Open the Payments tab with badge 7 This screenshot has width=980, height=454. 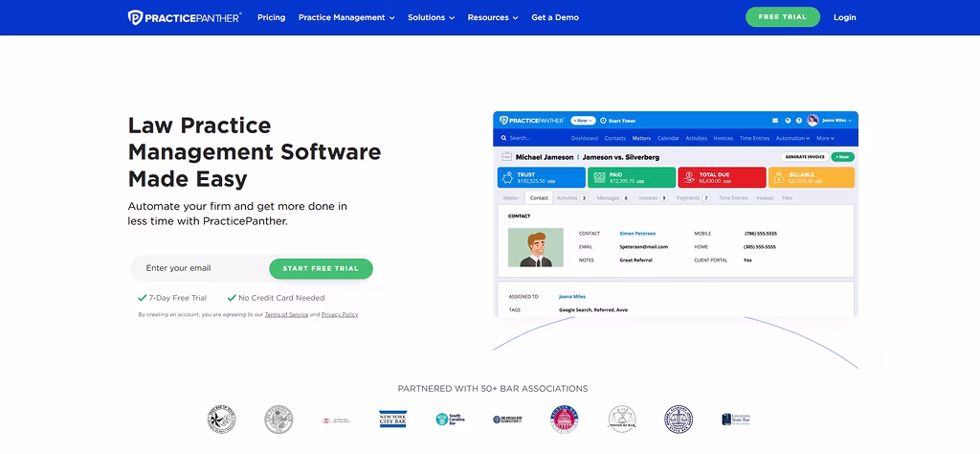point(693,197)
